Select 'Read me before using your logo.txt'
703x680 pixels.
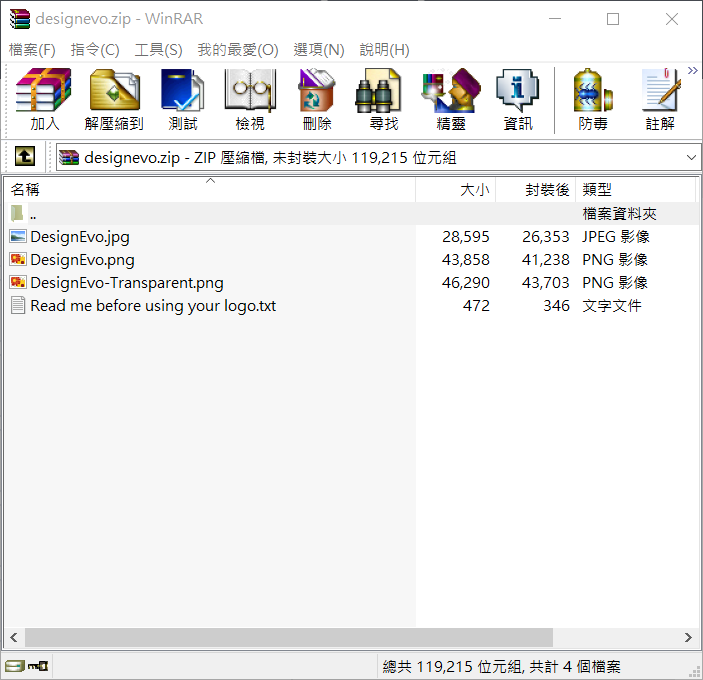click(153, 306)
